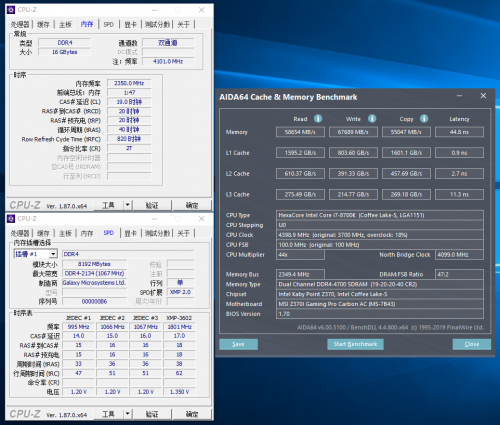Click the top CPU-Z window title icon

pyautogui.click(x=11, y=10)
